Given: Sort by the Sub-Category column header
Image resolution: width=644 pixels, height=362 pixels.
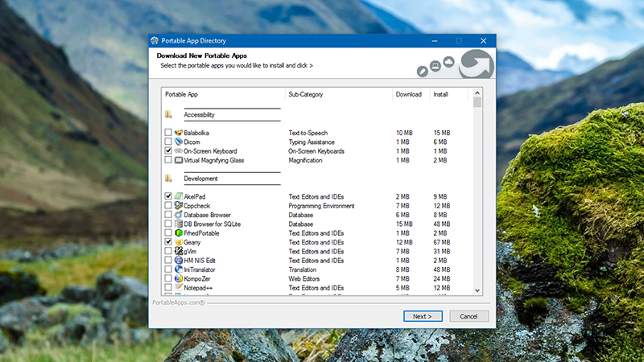Looking at the screenshot, I should (x=338, y=94).
